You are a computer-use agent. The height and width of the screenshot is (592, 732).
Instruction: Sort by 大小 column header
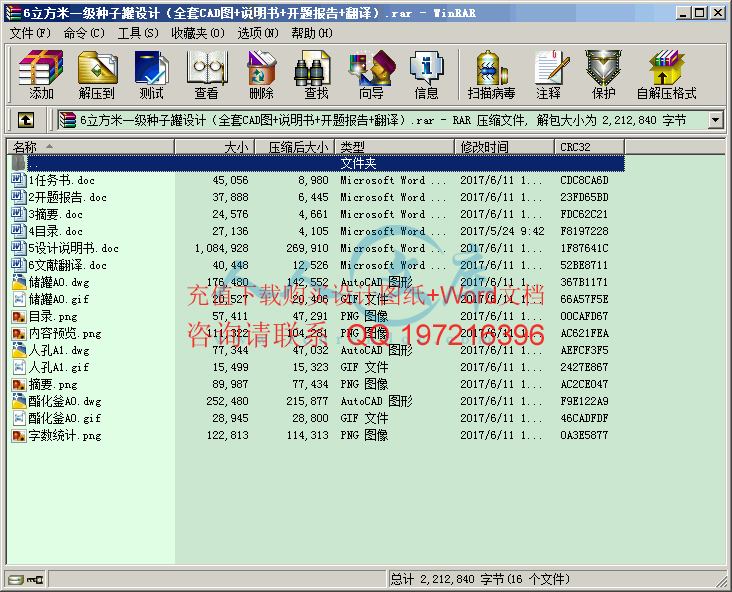[215, 147]
